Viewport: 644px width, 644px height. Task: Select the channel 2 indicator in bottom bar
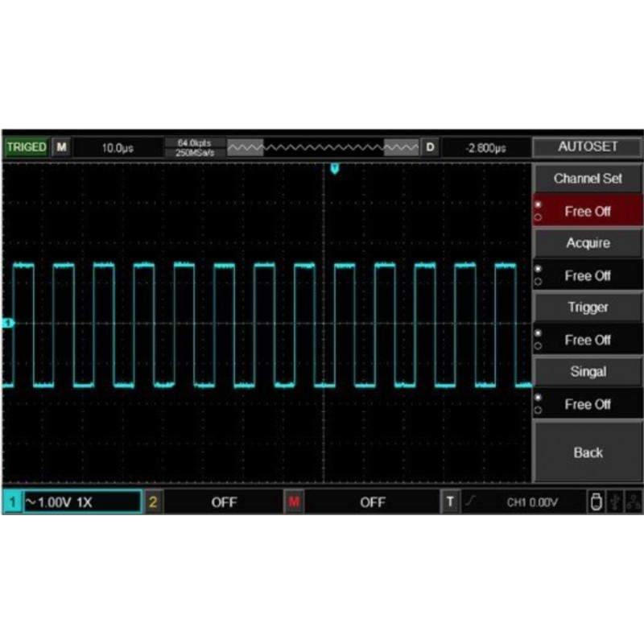(153, 502)
